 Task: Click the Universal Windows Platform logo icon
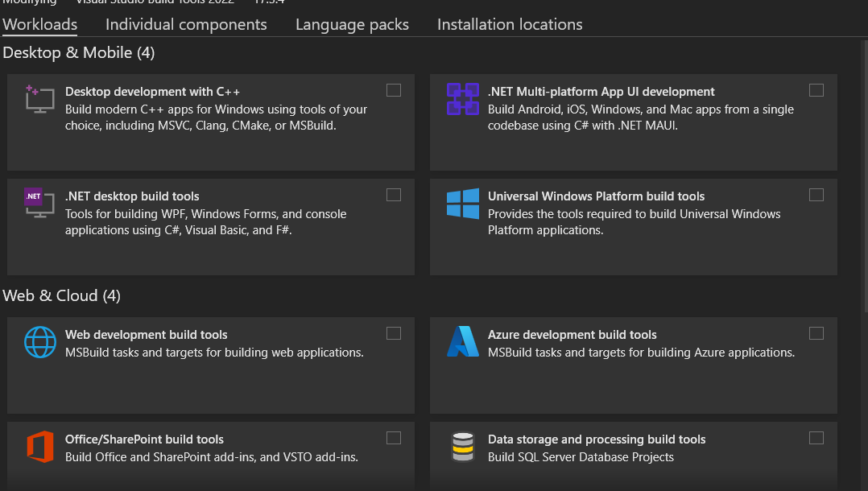pyautogui.click(x=463, y=204)
